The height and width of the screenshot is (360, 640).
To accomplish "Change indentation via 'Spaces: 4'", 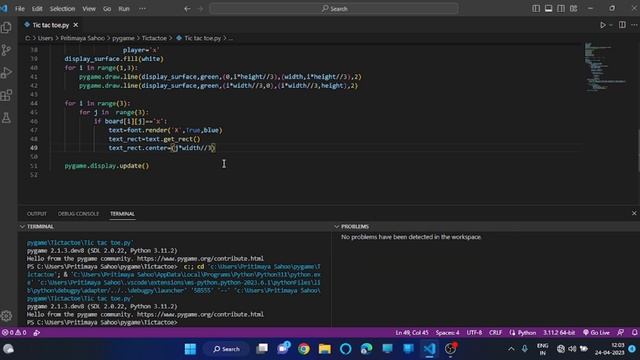I will click(447, 333).
